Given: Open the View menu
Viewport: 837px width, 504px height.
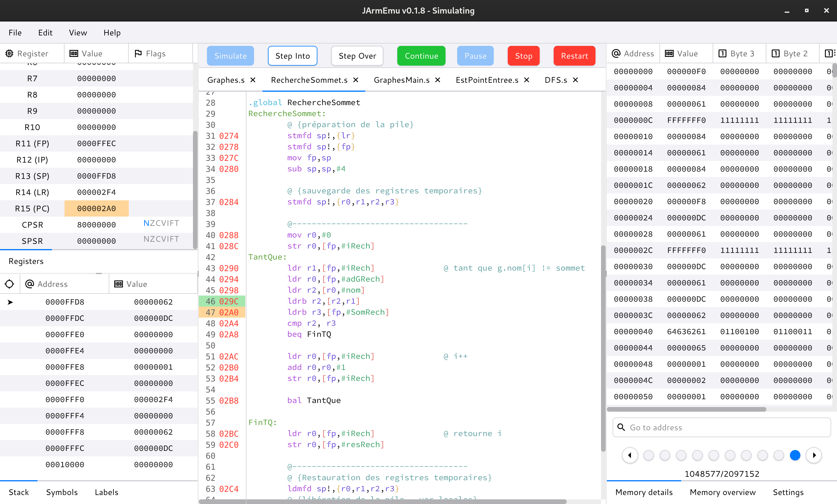Looking at the screenshot, I should [78, 33].
